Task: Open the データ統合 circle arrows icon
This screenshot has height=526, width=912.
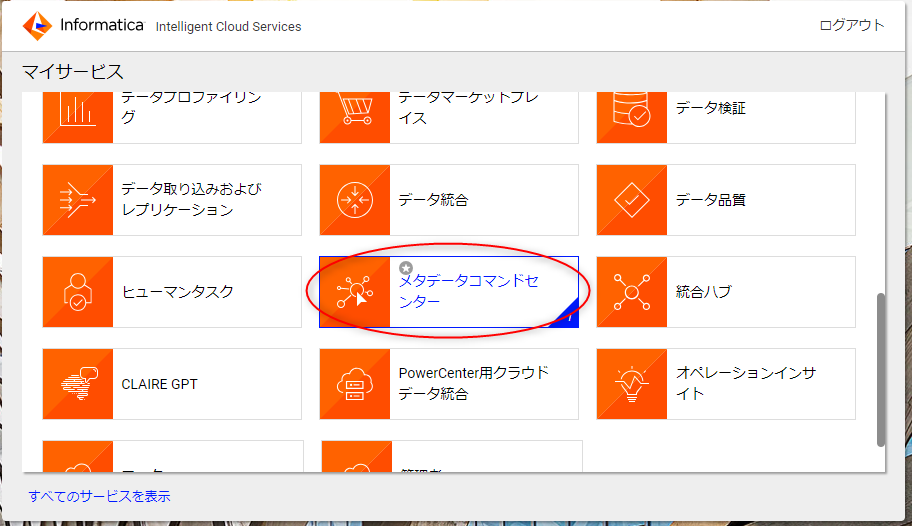Action: (x=355, y=200)
